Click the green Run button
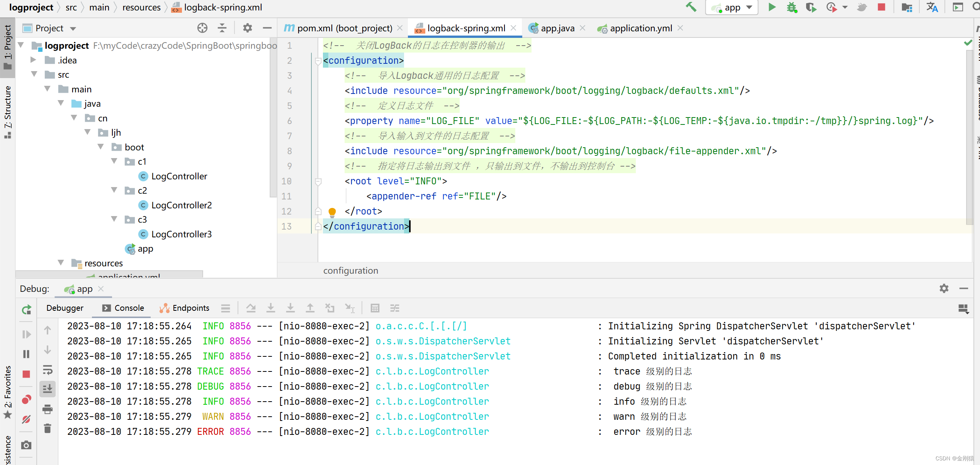The height and width of the screenshot is (465, 980). 772,7
